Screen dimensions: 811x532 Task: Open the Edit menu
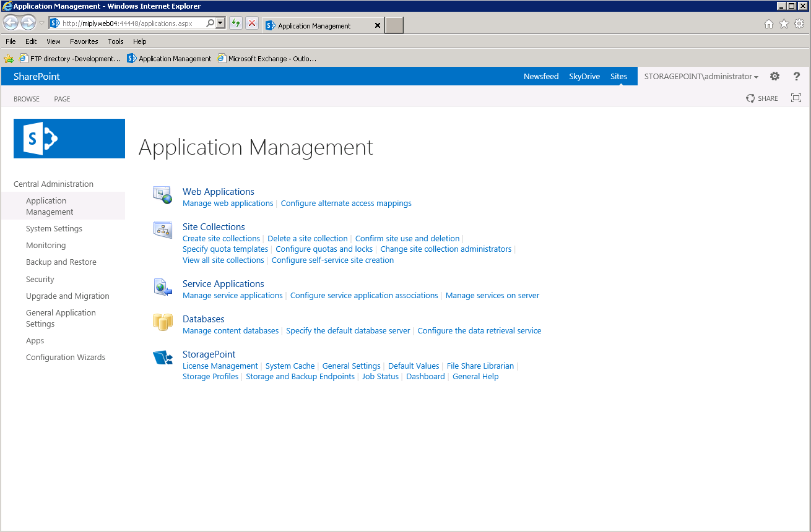pyautogui.click(x=31, y=41)
